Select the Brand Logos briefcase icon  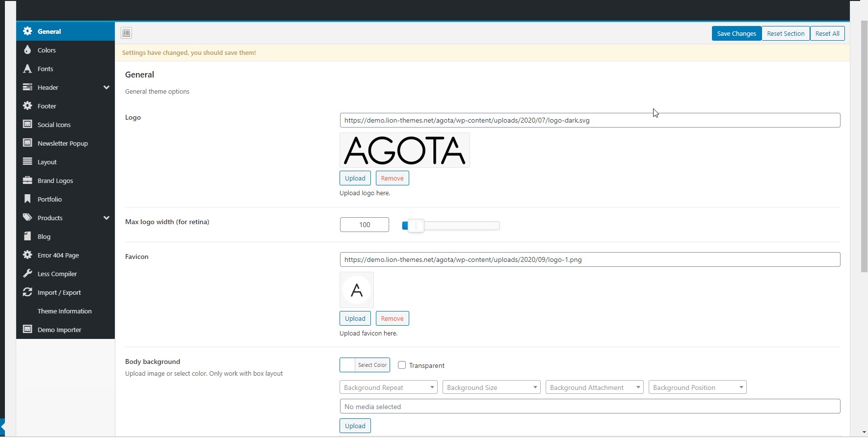pyautogui.click(x=27, y=180)
